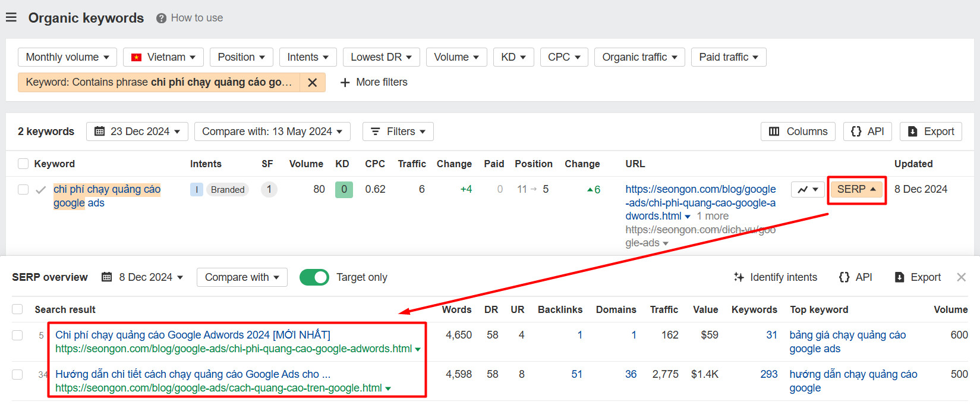This screenshot has width=980, height=404.
Task: Click the green KD 0 badge
Action: pyautogui.click(x=344, y=190)
